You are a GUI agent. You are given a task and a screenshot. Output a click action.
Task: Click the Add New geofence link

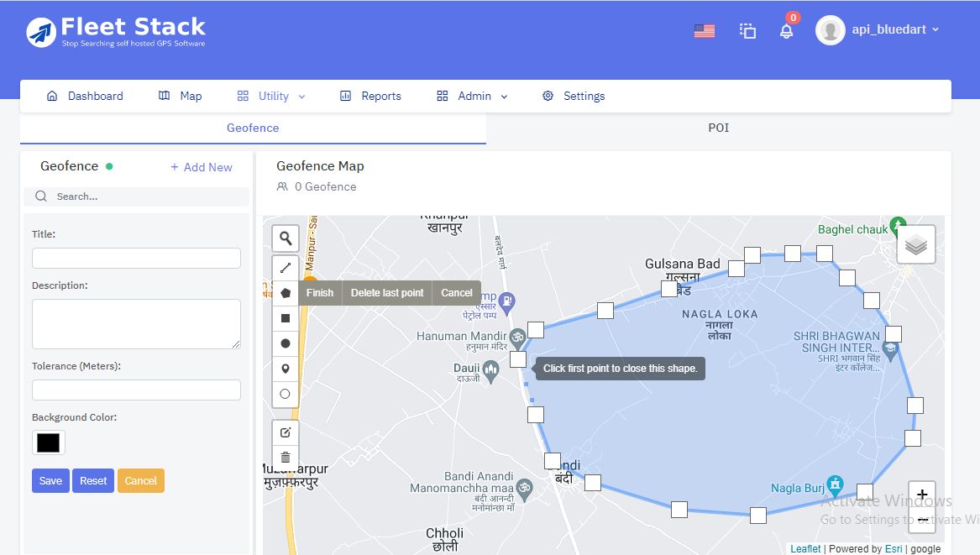202,167
